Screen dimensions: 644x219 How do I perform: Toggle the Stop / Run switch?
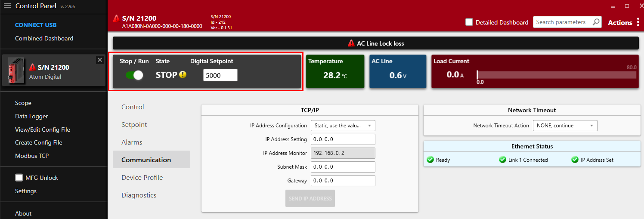(x=134, y=75)
